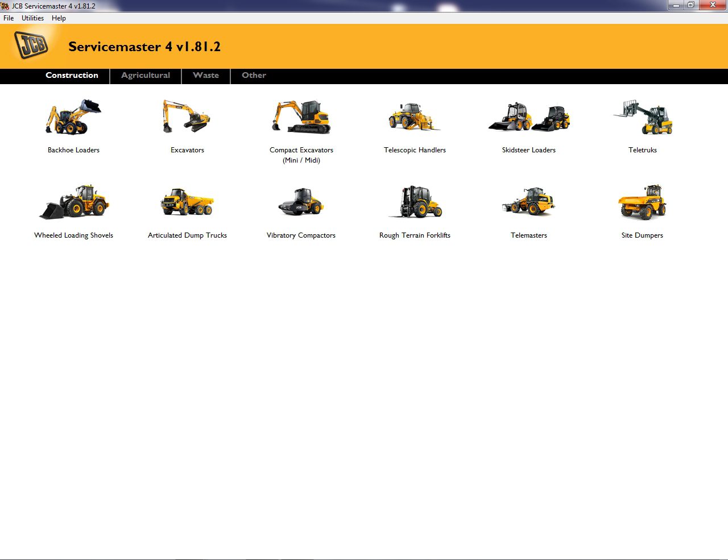Viewport: 728px width, 560px height.
Task: Close the JCB Servicemaster window
Action: pyautogui.click(x=713, y=5)
